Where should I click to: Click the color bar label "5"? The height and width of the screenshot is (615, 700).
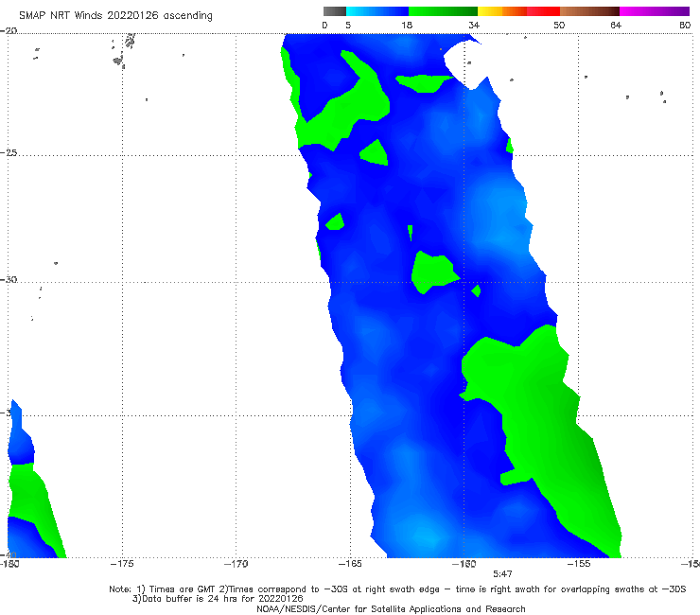(x=348, y=25)
